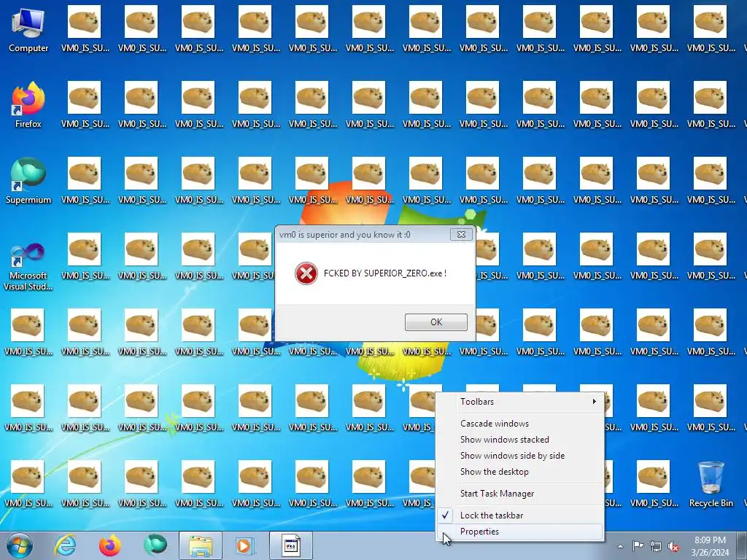Select the Recycle Bin icon
The width and height of the screenshot is (747, 560).
[711, 484]
